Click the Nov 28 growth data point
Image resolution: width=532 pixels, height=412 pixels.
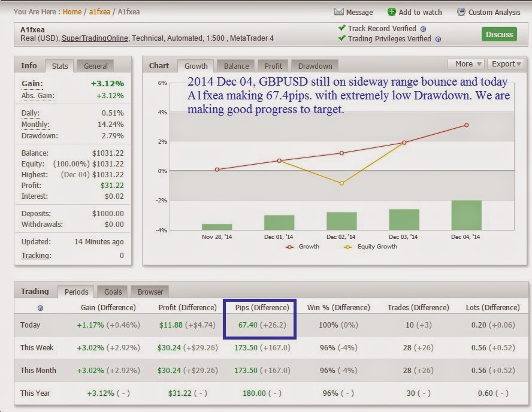[217, 169]
